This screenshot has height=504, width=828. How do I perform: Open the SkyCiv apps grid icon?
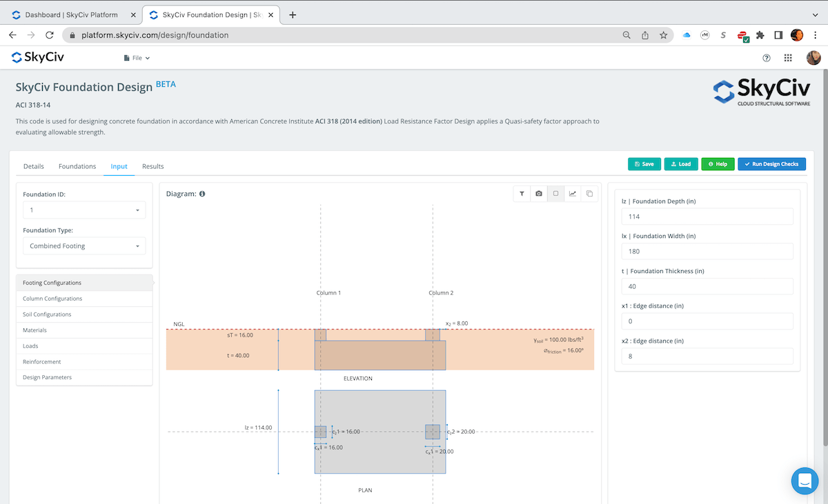click(789, 58)
